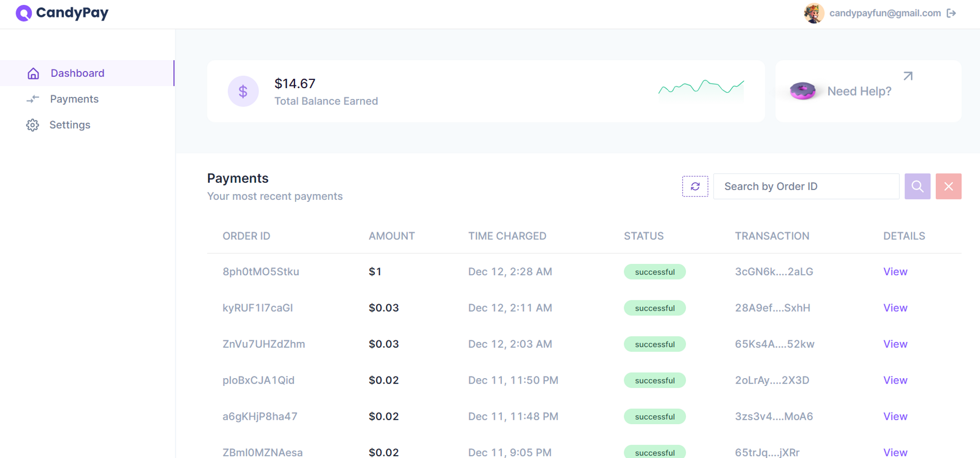Click Dec 11, 11:50 PM time cell
Viewport: 980px width, 458px height.
coord(513,380)
